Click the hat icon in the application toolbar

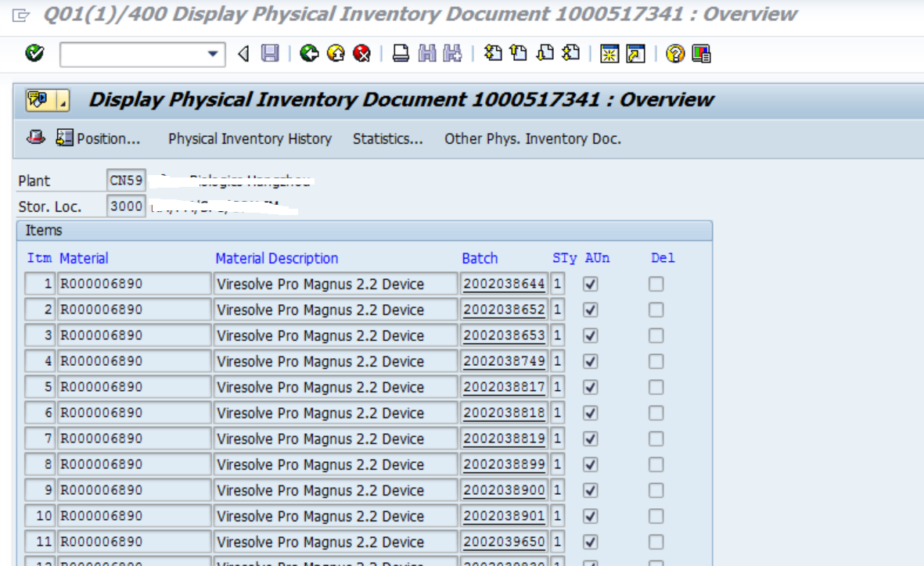tap(36, 138)
